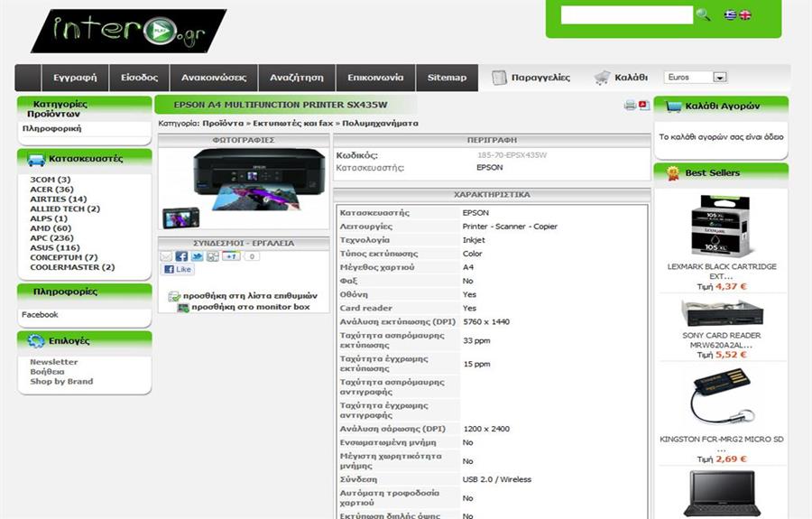Select manufacturer APC (236)
This screenshot has height=519, width=812.
51,238
